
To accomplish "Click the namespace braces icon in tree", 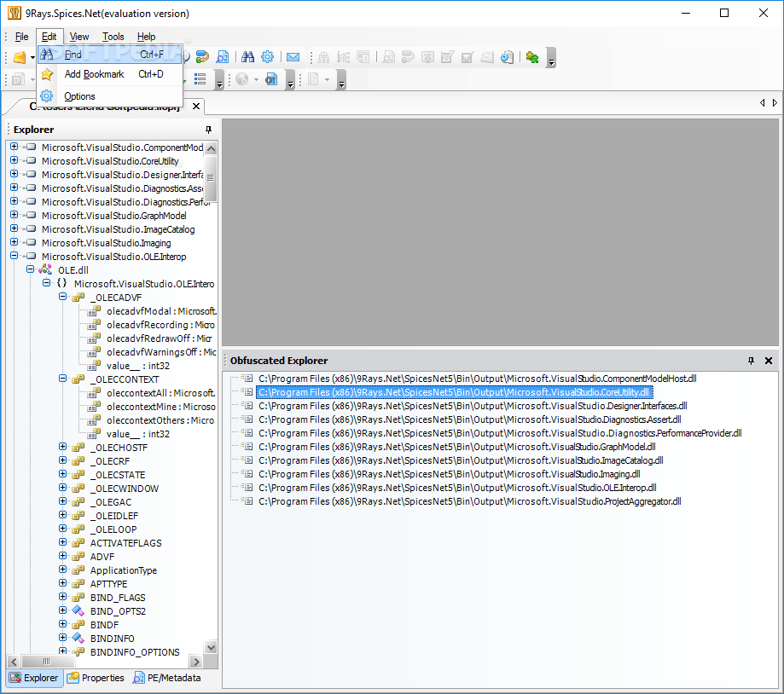I will pos(61,283).
